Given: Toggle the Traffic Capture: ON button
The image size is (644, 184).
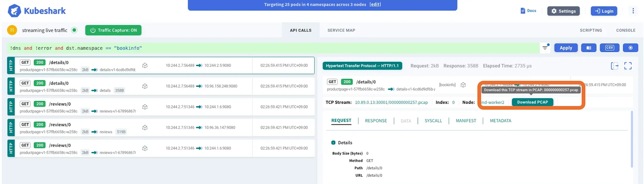Looking at the screenshot, I should (113, 30).
